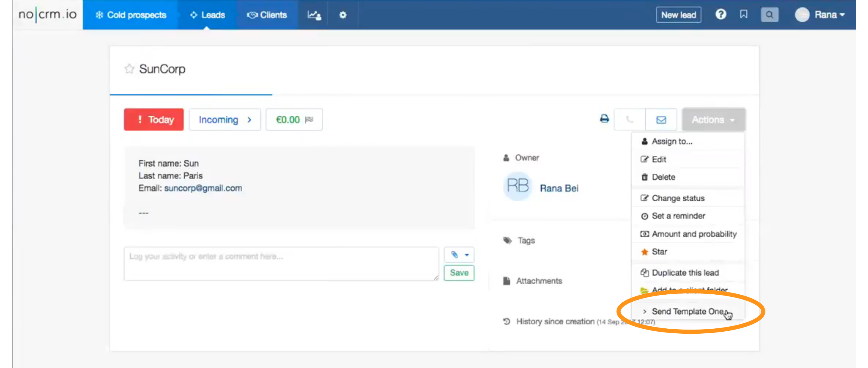The height and width of the screenshot is (368, 868).
Task: Click into the activity comment text box
Action: pos(281,264)
